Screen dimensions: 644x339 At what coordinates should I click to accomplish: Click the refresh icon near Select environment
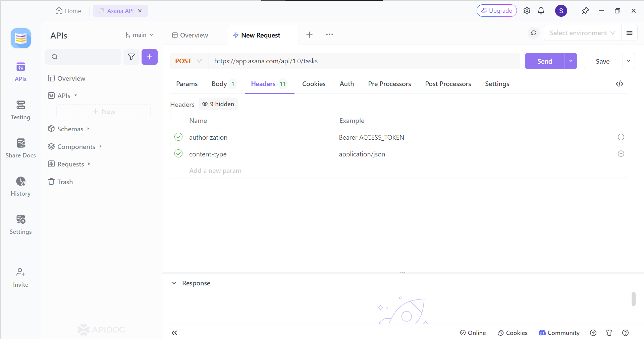(x=533, y=33)
